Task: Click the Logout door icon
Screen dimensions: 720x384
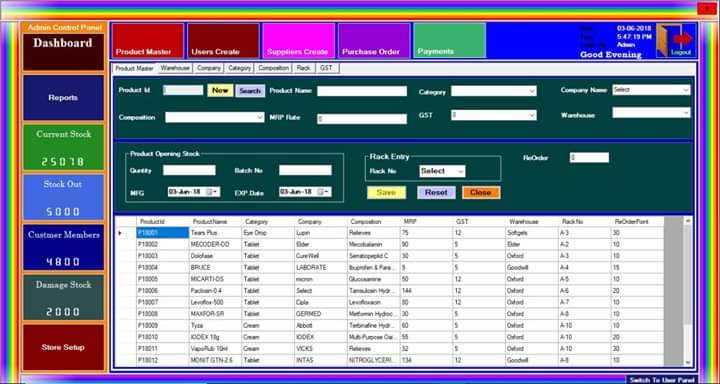Action: pos(676,41)
